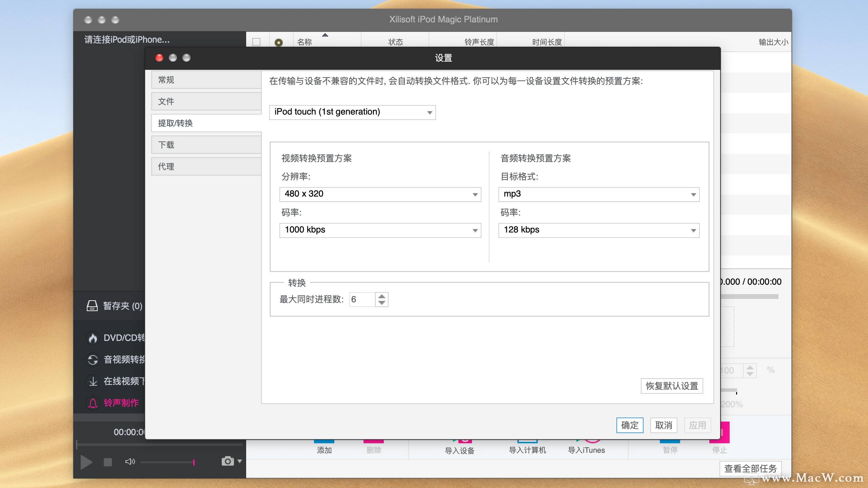Image resolution: width=868 pixels, height=488 pixels.
Task: Open the 1000 kbps video bitrate dropdown
Action: [380, 230]
